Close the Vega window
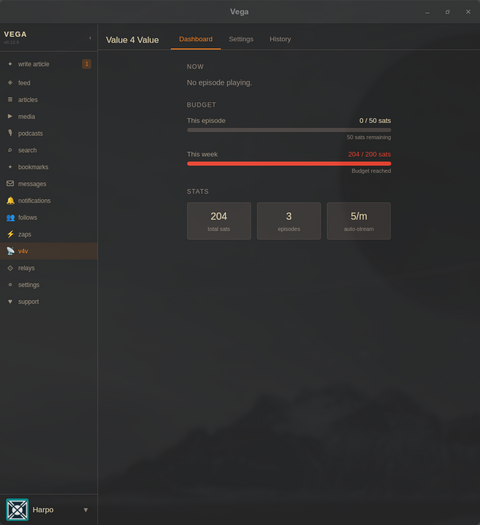 (x=468, y=12)
